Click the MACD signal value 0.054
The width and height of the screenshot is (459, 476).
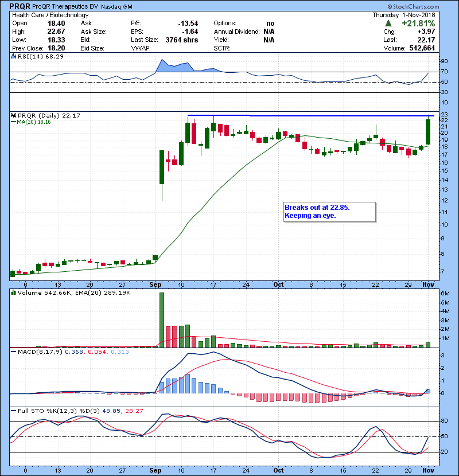97,352
